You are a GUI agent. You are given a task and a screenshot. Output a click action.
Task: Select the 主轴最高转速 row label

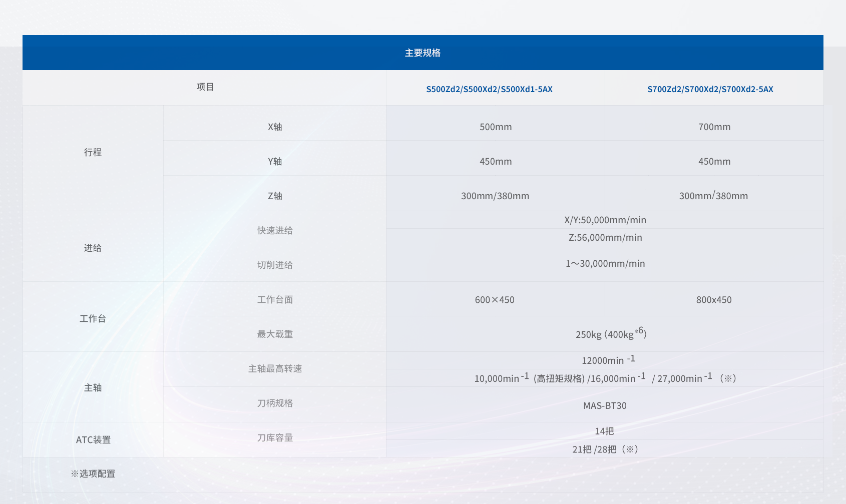click(275, 369)
